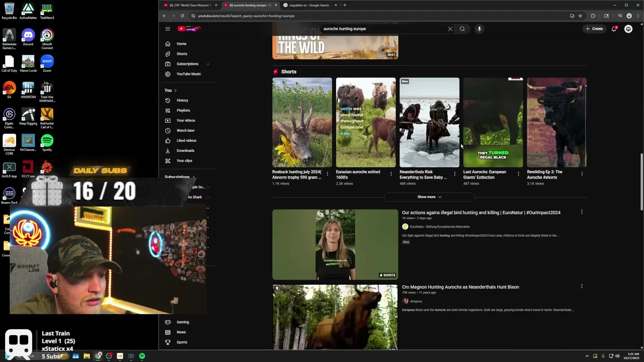
Task: Open Ubisoft Connect desktop shortcut
Action: tap(47, 39)
